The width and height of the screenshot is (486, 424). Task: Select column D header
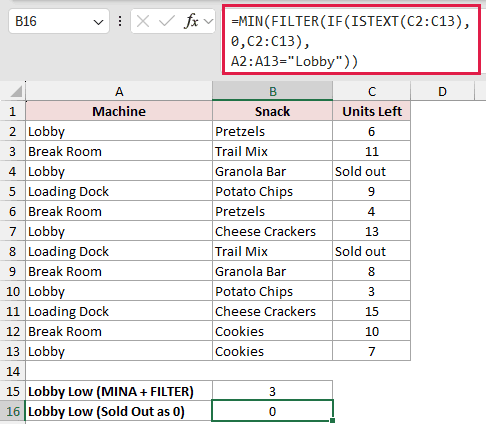click(x=442, y=91)
